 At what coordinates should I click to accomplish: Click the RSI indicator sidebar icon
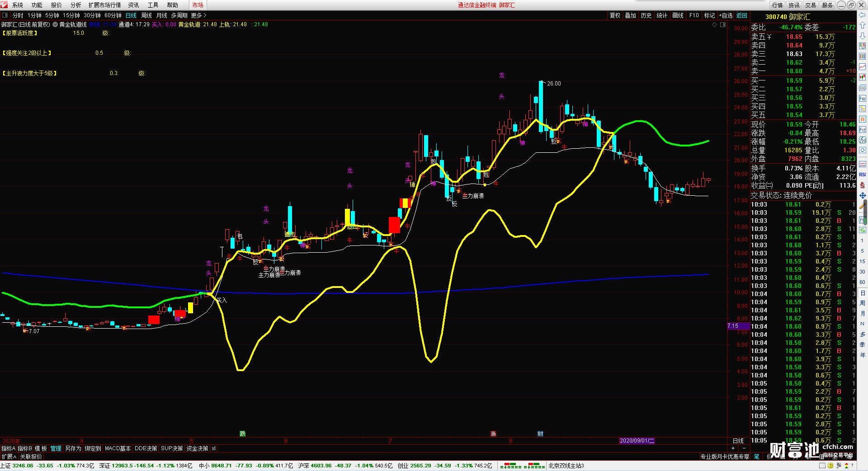point(863,174)
